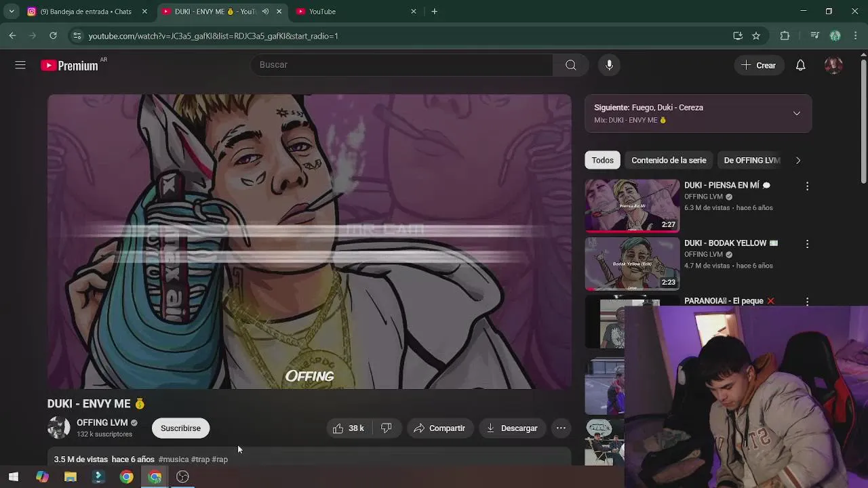868x488 pixels.
Task: Like the video with thumbs up
Action: [349, 428]
